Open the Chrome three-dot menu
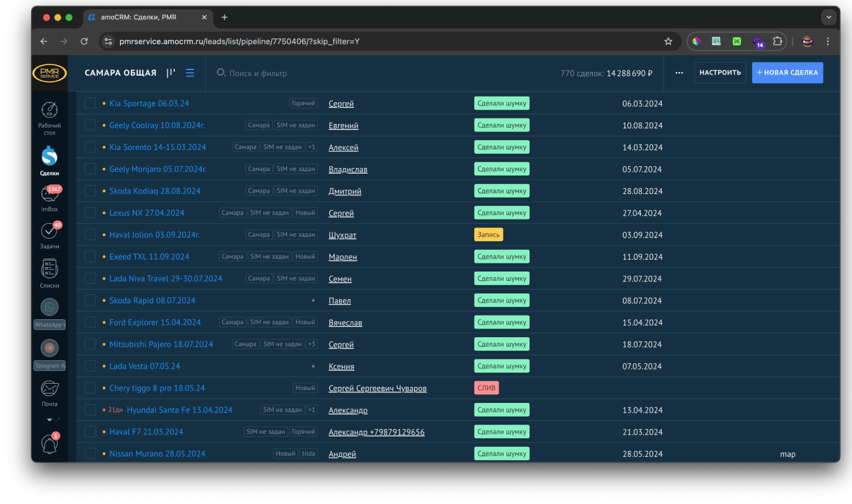Image resolution: width=852 pixels, height=504 pixels. pos(828,42)
